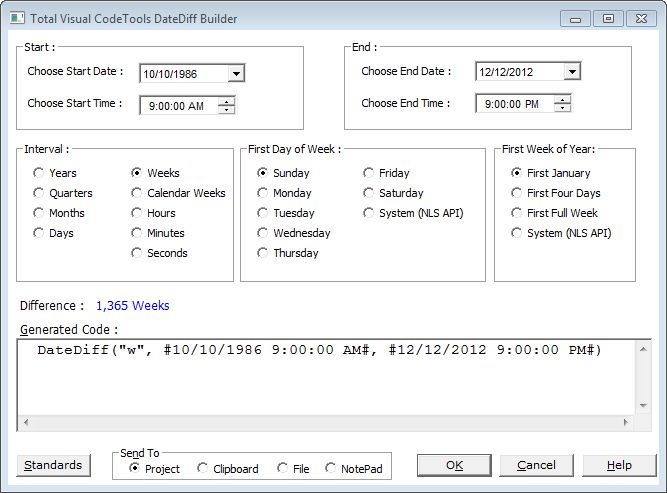
Task: Open the Start Date dropdown calendar
Action: point(236,74)
